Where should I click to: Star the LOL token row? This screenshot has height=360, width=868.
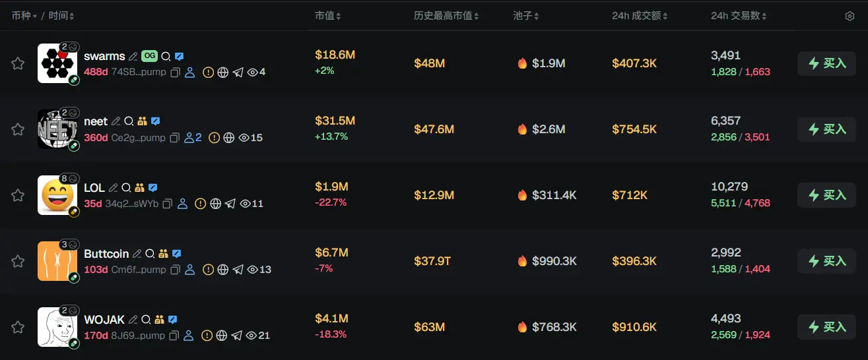coord(18,195)
